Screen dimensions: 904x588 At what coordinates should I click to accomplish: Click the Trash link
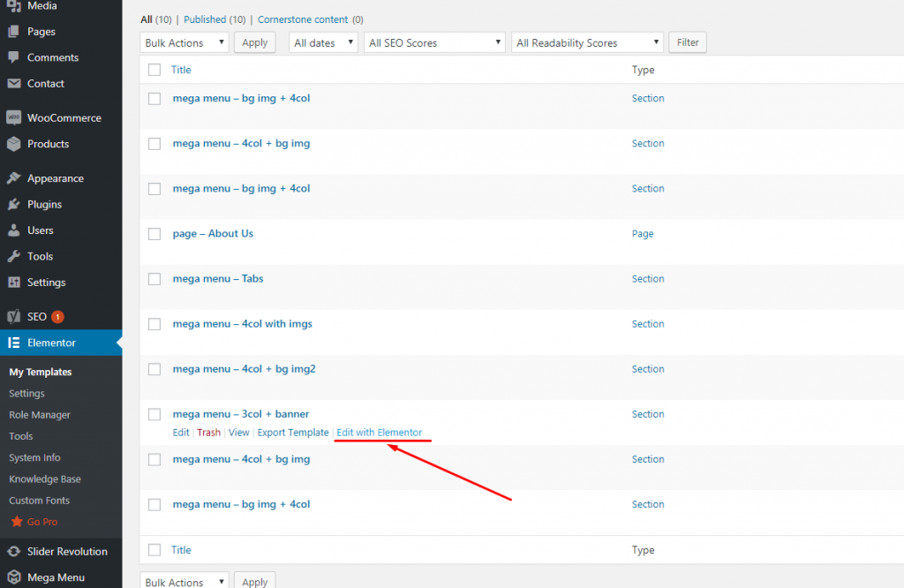click(x=208, y=433)
